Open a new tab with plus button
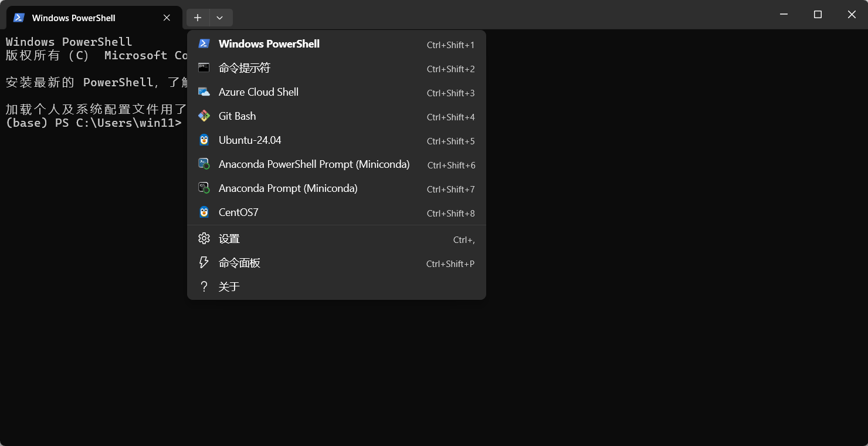This screenshot has height=446, width=868. coord(198,18)
